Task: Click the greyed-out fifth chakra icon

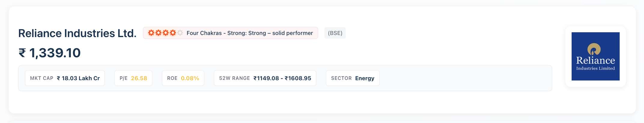Action: (180, 33)
